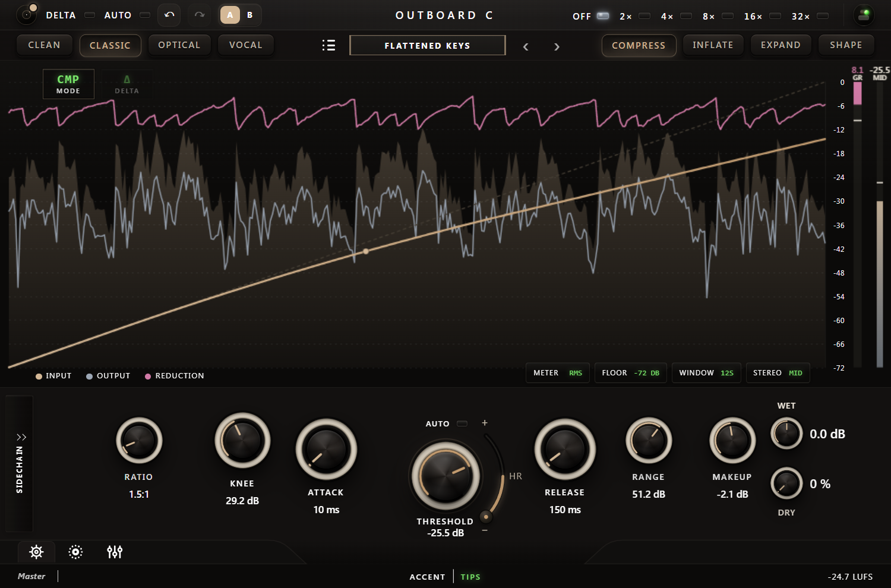Select the Optical style tab

pyautogui.click(x=179, y=45)
